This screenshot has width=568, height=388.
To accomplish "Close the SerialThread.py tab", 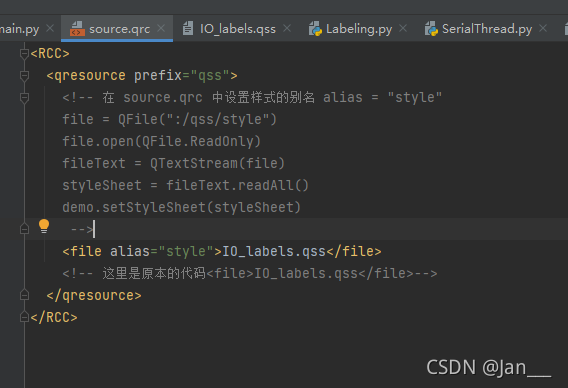I will coord(543,28).
